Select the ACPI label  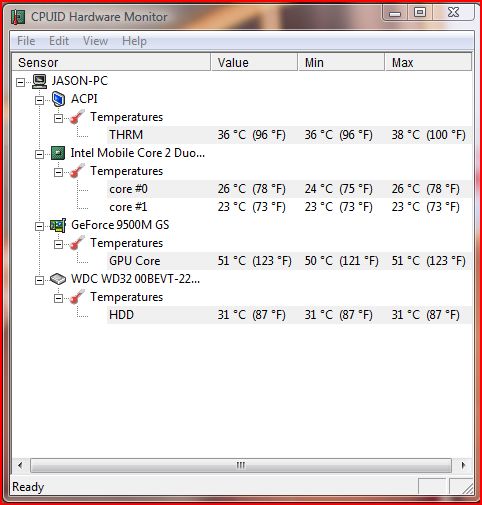coord(84,99)
